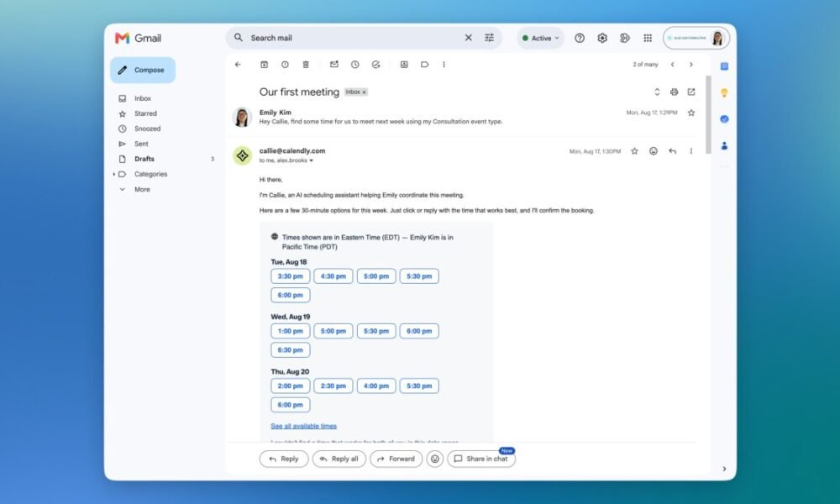Image resolution: width=840 pixels, height=504 pixels.
Task: Open the Google apps grid icon
Action: coord(648,38)
